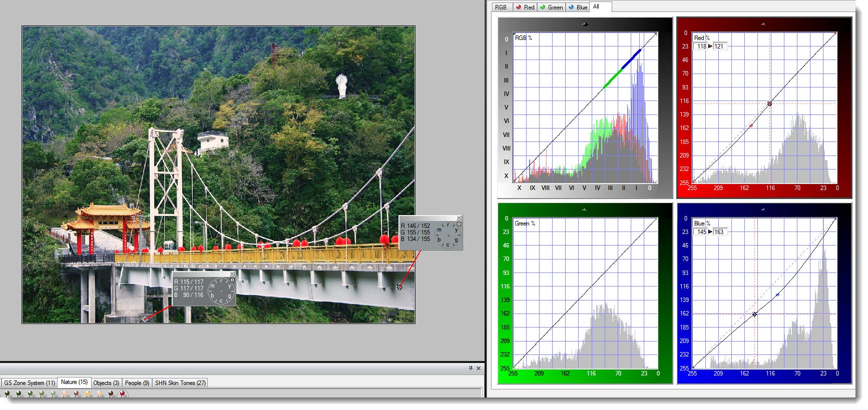Switch to the Objects (3) tab
The width and height of the screenshot is (868, 410).
106,382
